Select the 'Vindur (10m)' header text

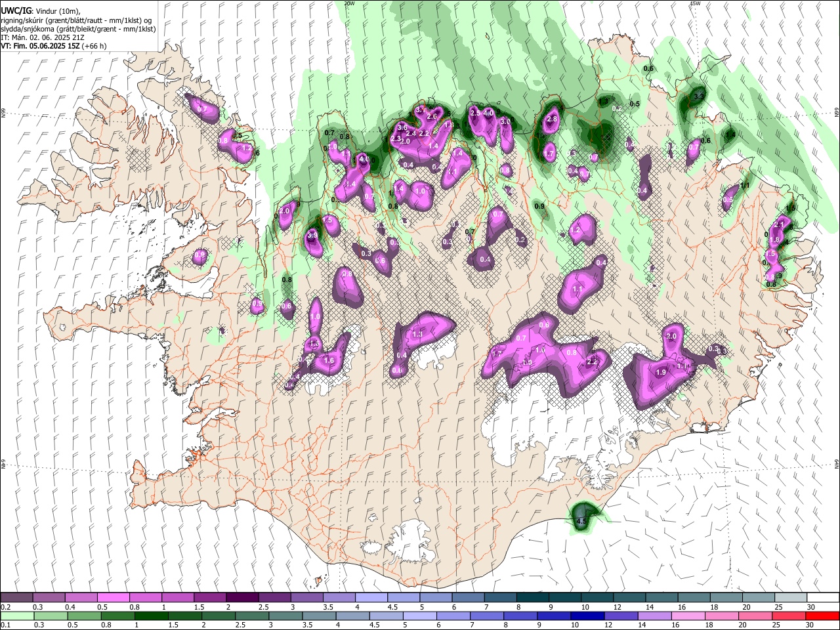(x=58, y=11)
